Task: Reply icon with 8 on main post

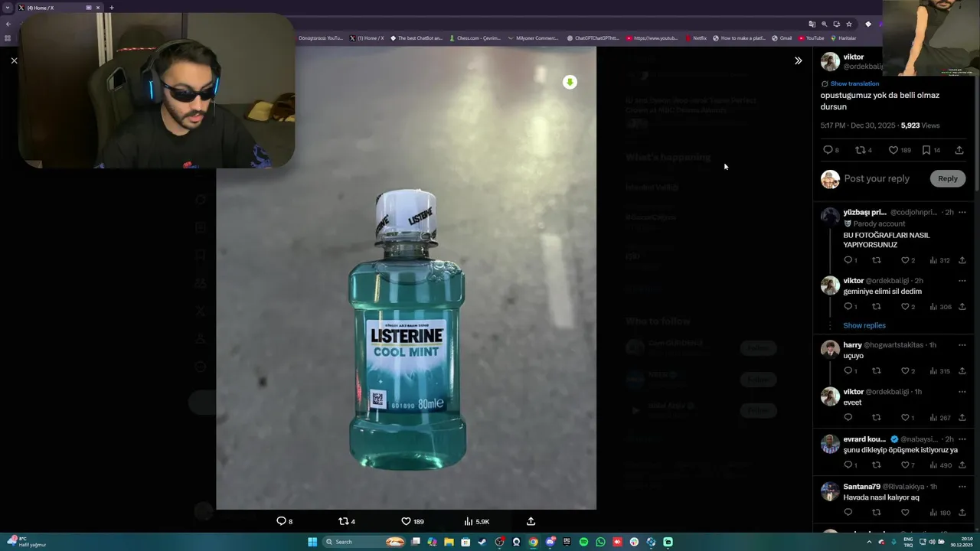Action: pyautogui.click(x=831, y=150)
